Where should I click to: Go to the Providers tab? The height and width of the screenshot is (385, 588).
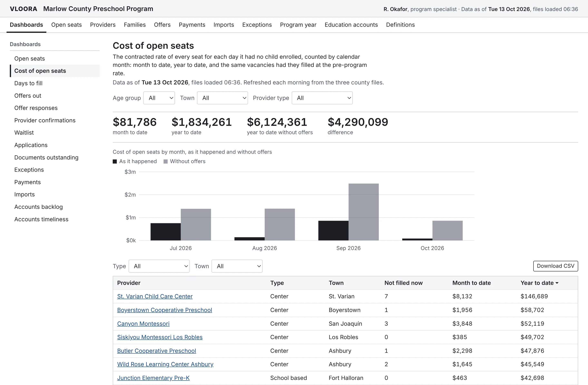103,25
